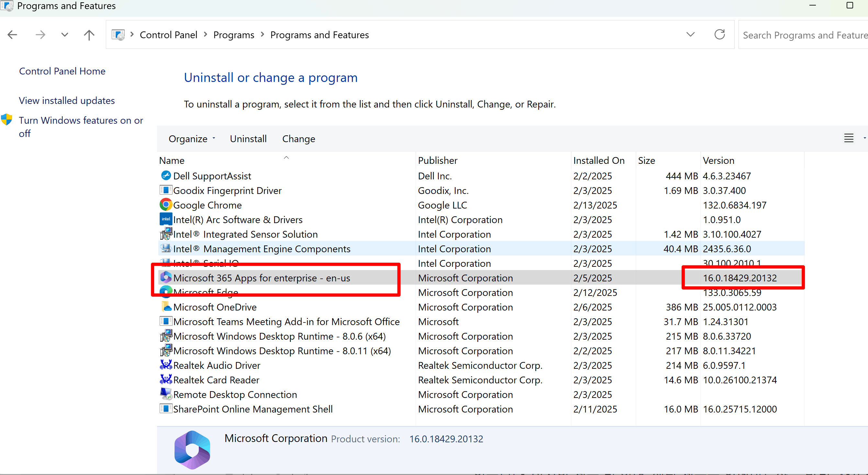Select Google Chrome program name
This screenshot has width=868, height=475.
coord(208,205)
